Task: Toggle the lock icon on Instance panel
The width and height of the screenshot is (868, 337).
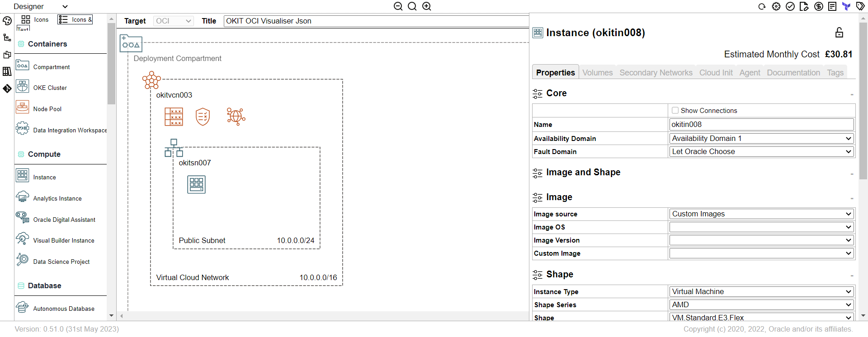Action: tap(839, 33)
